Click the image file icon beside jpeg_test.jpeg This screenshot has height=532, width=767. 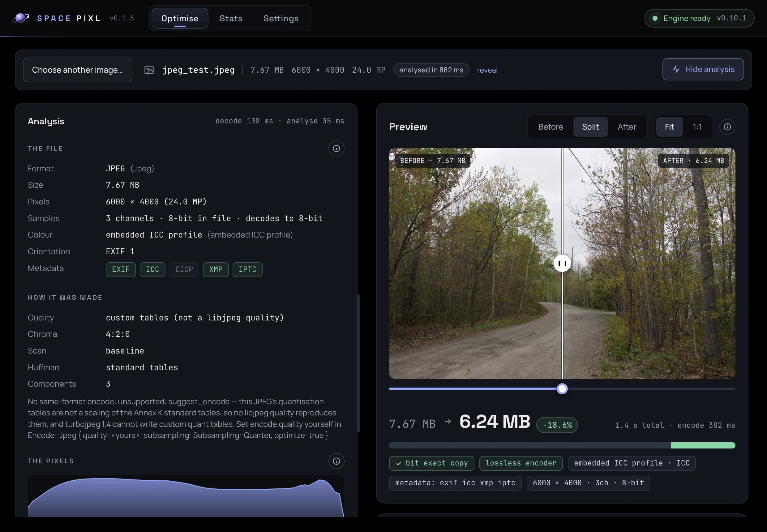(149, 70)
